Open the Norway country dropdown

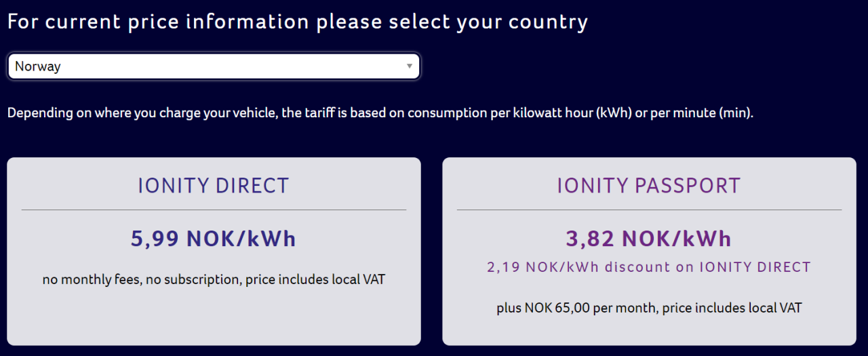point(213,66)
